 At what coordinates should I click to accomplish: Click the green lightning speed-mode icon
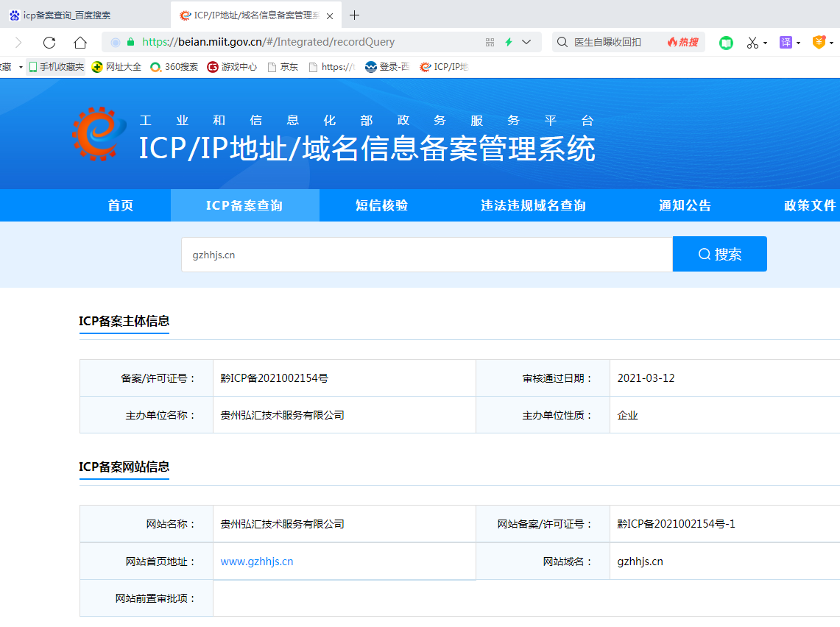point(509,42)
